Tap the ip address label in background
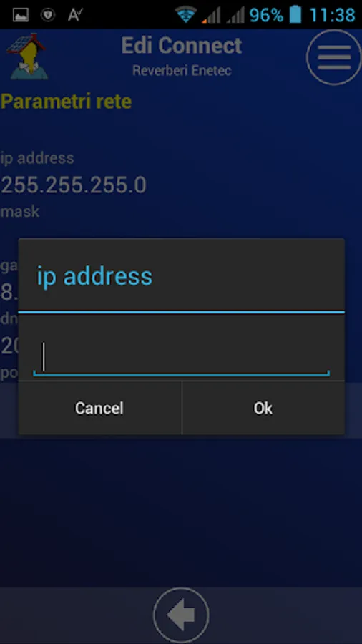This screenshot has width=362, height=644. (37, 158)
